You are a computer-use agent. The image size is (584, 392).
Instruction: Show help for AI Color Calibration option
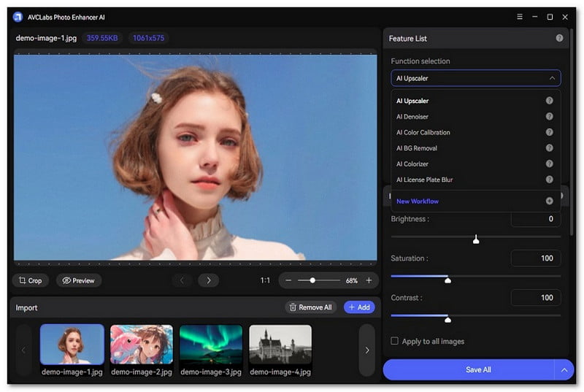[550, 132]
